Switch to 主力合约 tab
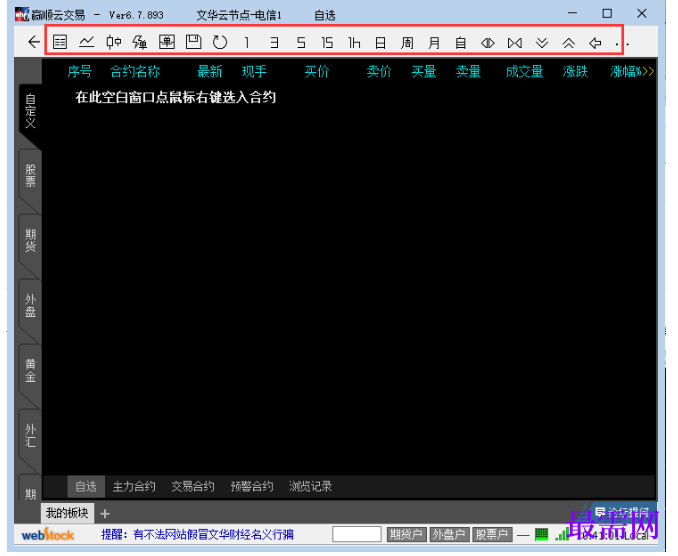 [134, 486]
